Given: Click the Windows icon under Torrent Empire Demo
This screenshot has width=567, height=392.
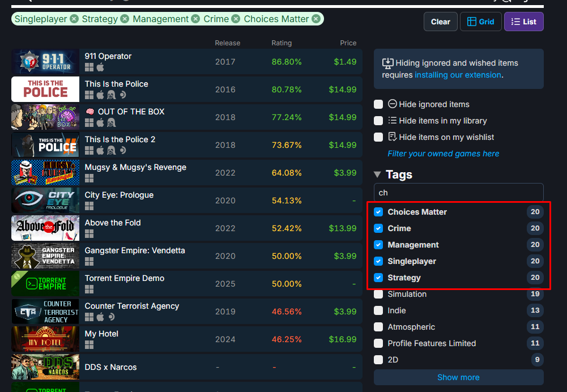Looking at the screenshot, I should tap(89, 289).
